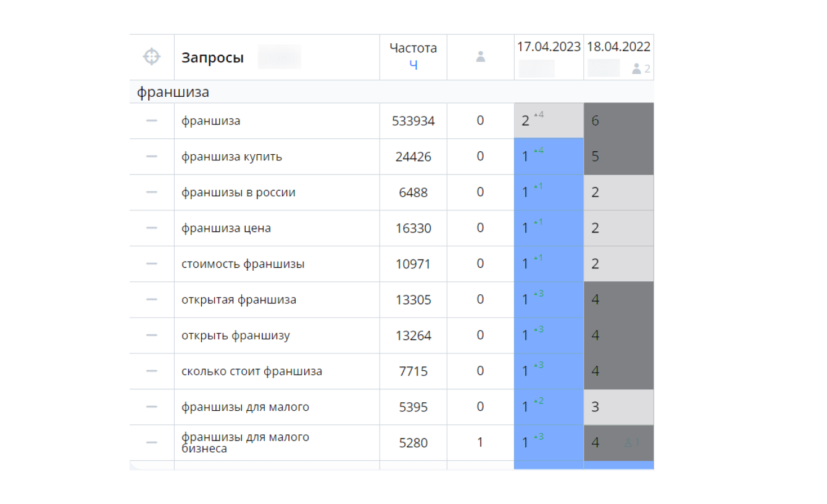Click 18.04.2022 position 5 for "франшиза купить"
This screenshot has width=827, height=504.
[618, 157]
